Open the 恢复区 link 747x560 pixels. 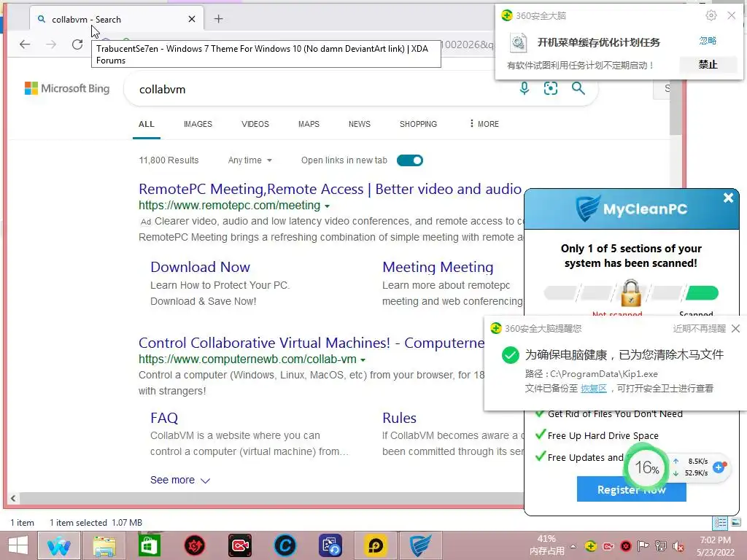click(x=594, y=389)
